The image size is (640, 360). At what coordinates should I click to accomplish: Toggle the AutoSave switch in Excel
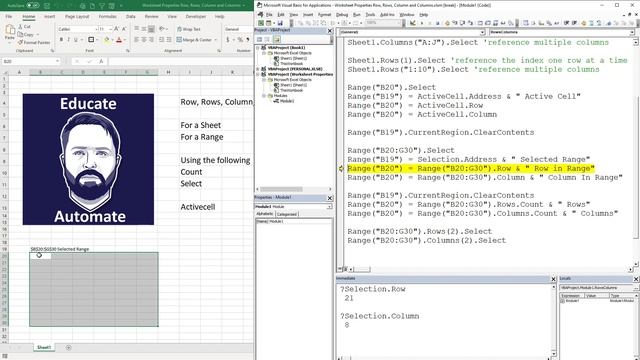coord(32,5)
